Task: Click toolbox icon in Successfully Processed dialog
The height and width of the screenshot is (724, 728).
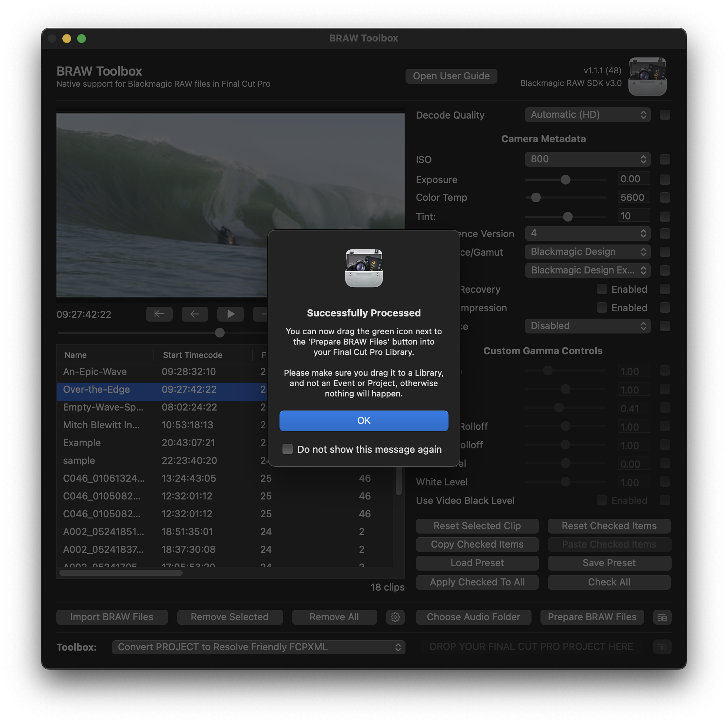Action: pyautogui.click(x=364, y=268)
